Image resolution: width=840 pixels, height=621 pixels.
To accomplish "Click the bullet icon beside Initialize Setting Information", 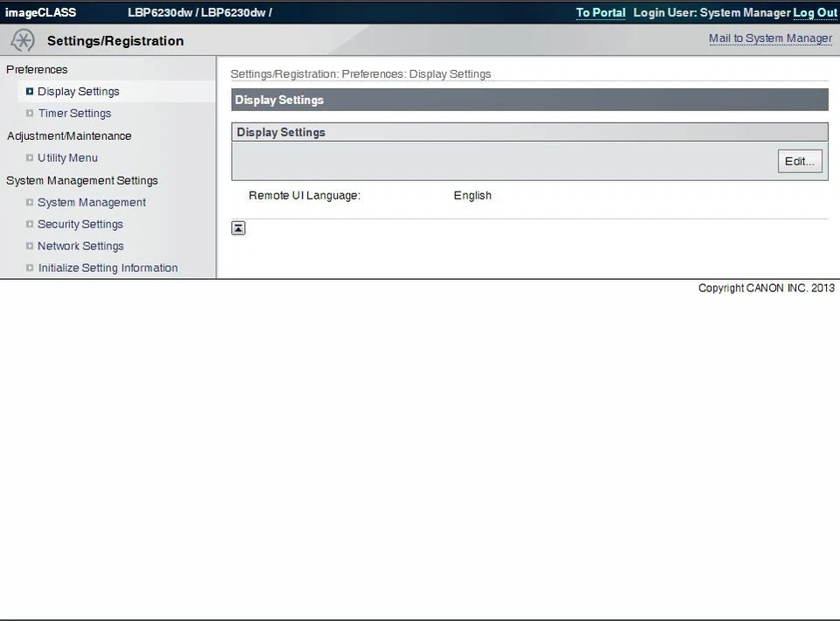I will coord(30,268).
